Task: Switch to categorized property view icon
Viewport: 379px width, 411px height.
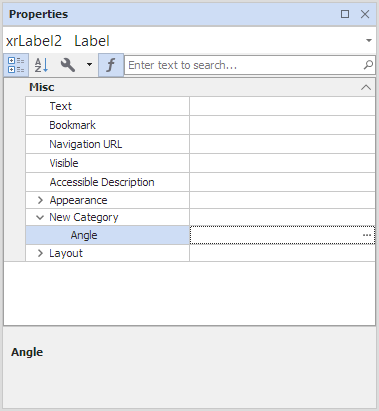Action: coord(16,65)
